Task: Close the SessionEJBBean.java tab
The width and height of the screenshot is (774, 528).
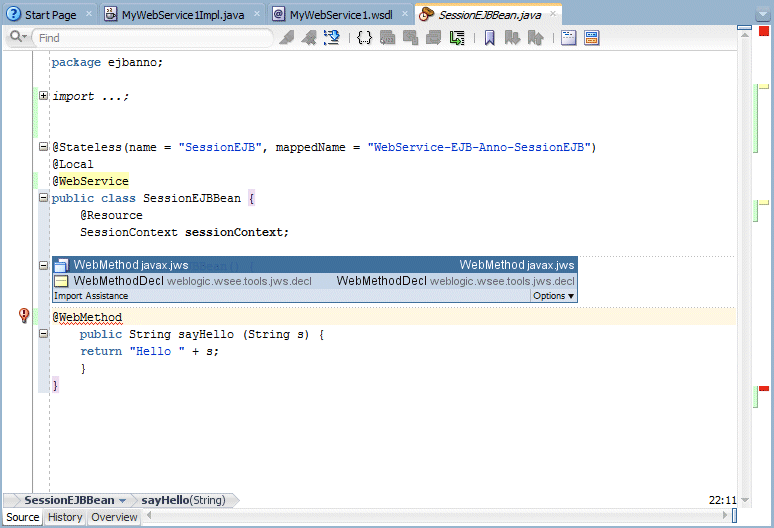Action: click(553, 14)
